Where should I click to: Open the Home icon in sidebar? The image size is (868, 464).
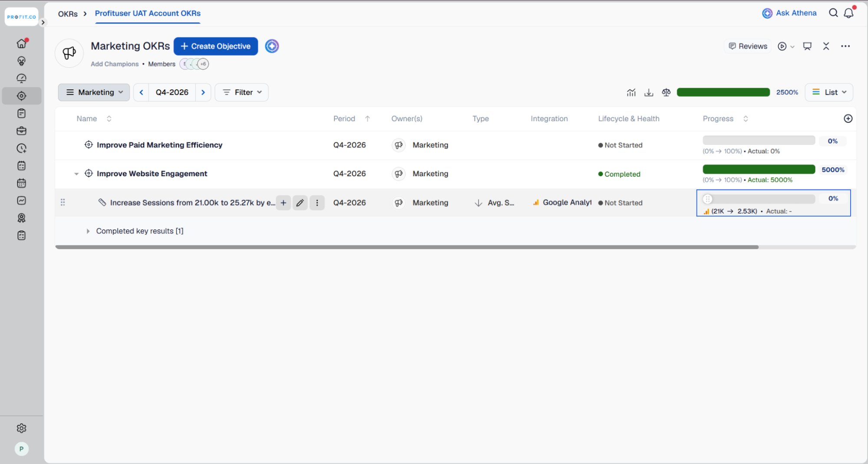click(x=21, y=43)
